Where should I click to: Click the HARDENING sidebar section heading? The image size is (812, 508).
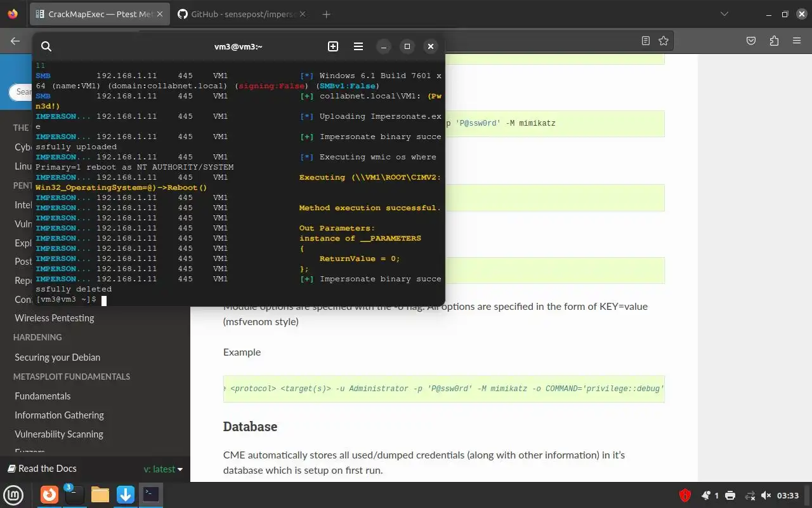(37, 337)
